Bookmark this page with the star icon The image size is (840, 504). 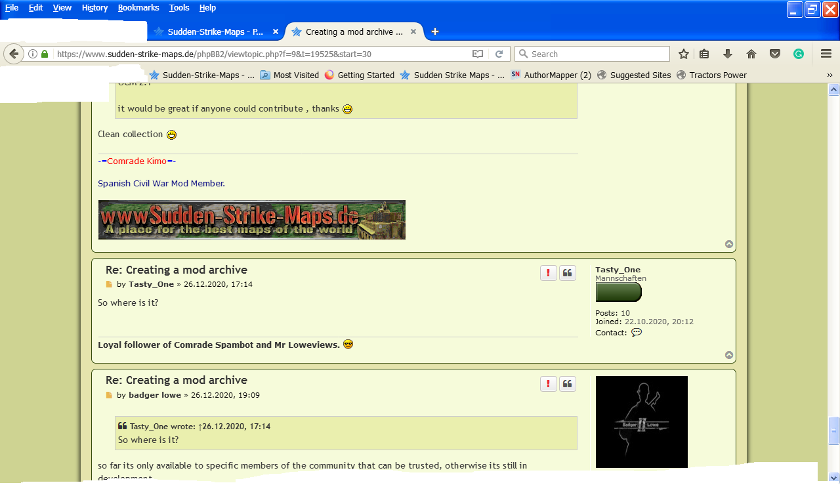(x=684, y=54)
